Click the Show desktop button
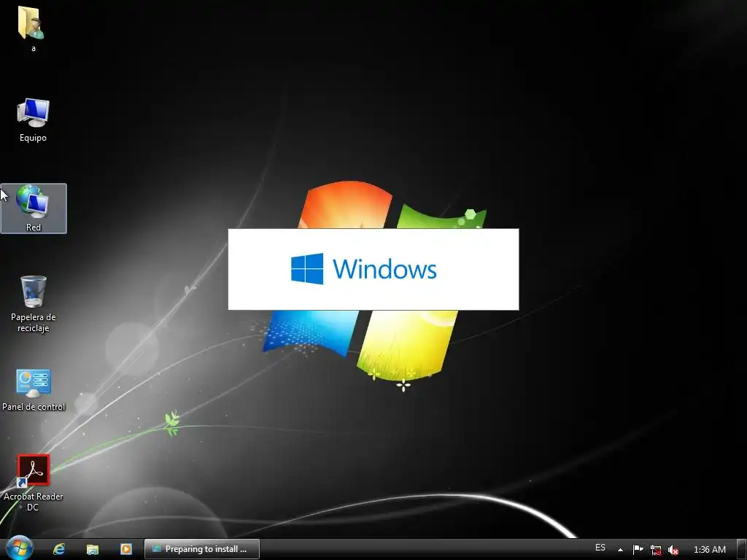 point(742,549)
